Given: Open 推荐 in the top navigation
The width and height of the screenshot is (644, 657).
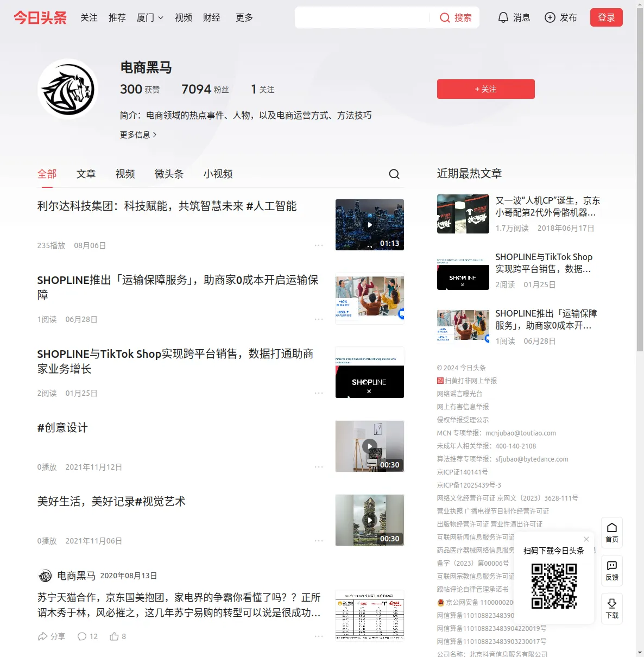Looking at the screenshot, I should pyautogui.click(x=117, y=17).
